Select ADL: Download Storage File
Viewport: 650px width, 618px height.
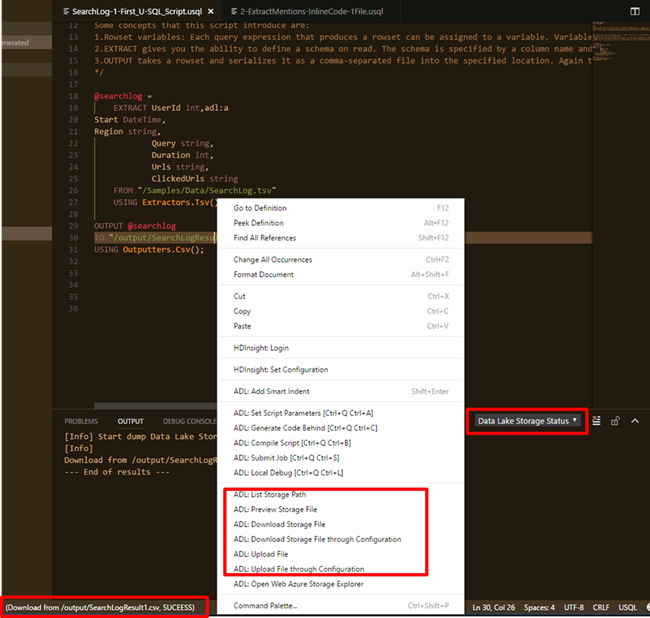tap(341, 524)
